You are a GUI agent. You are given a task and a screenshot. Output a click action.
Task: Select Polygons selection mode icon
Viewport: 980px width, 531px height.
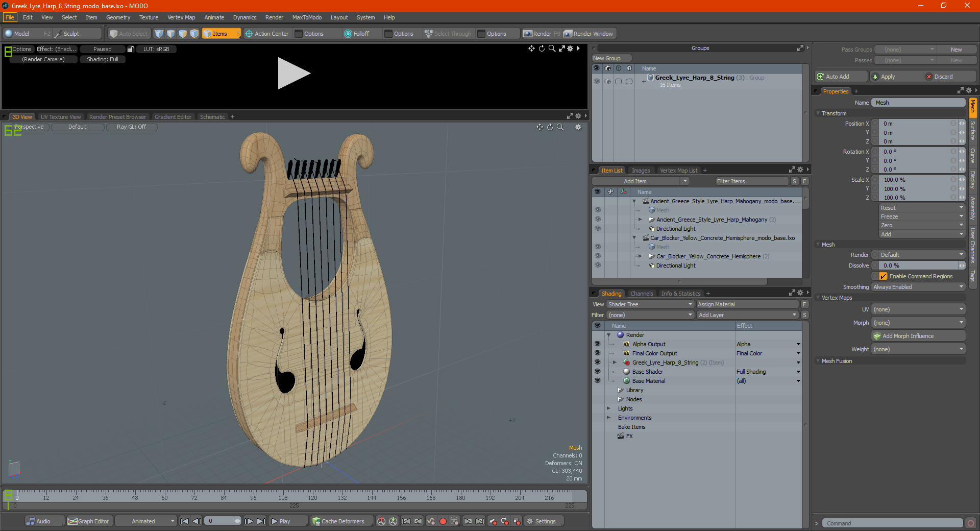tap(182, 34)
